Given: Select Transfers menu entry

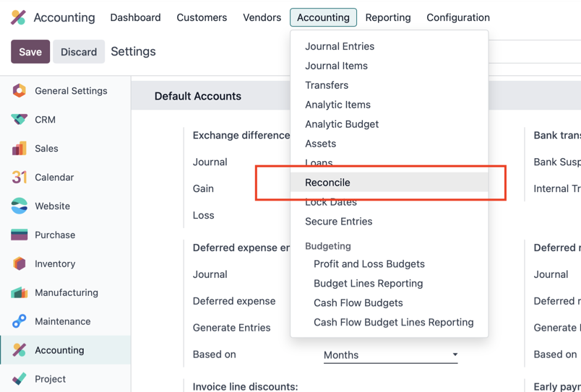Looking at the screenshot, I should pyautogui.click(x=390, y=85).
